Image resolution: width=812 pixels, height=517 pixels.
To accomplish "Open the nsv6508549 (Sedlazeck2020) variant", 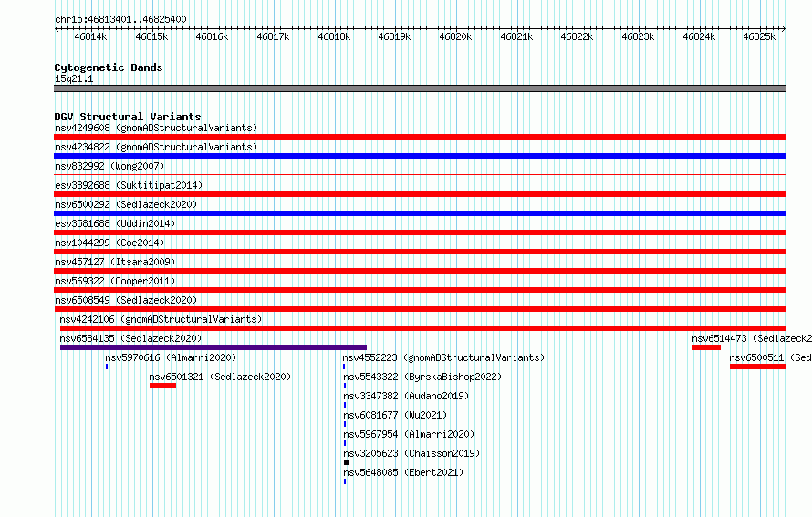I will pos(126,300).
